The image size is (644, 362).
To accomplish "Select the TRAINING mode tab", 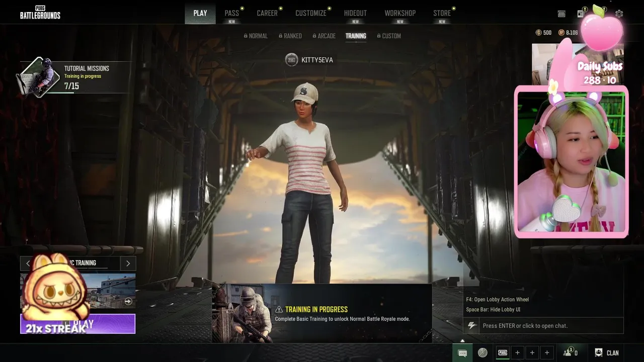I will 356,36.
